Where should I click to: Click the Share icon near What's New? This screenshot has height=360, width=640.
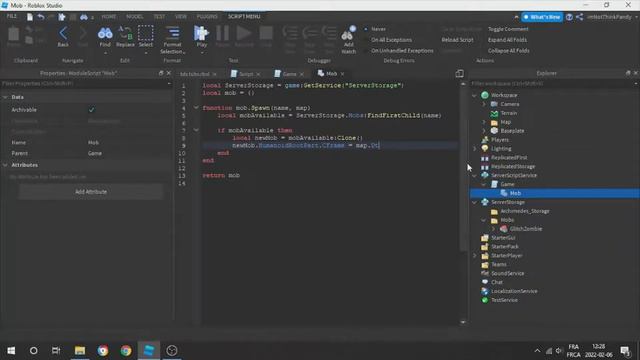click(579, 17)
